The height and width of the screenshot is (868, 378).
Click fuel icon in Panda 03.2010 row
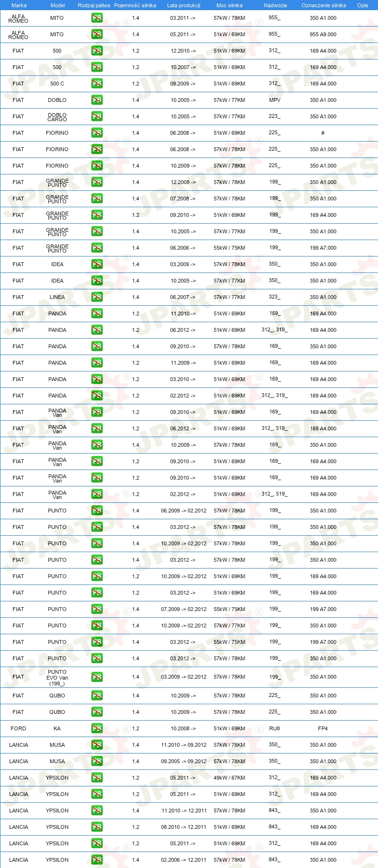(97, 379)
